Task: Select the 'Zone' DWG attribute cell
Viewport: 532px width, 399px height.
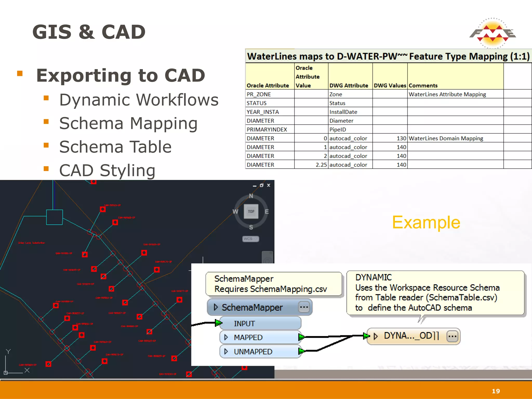Action: 350,94
